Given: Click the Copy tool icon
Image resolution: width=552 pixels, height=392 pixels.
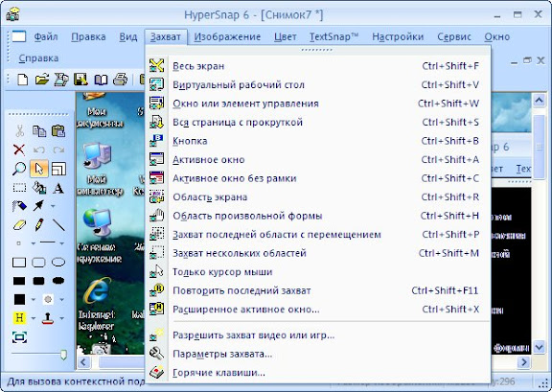Looking at the screenshot, I should (x=39, y=131).
